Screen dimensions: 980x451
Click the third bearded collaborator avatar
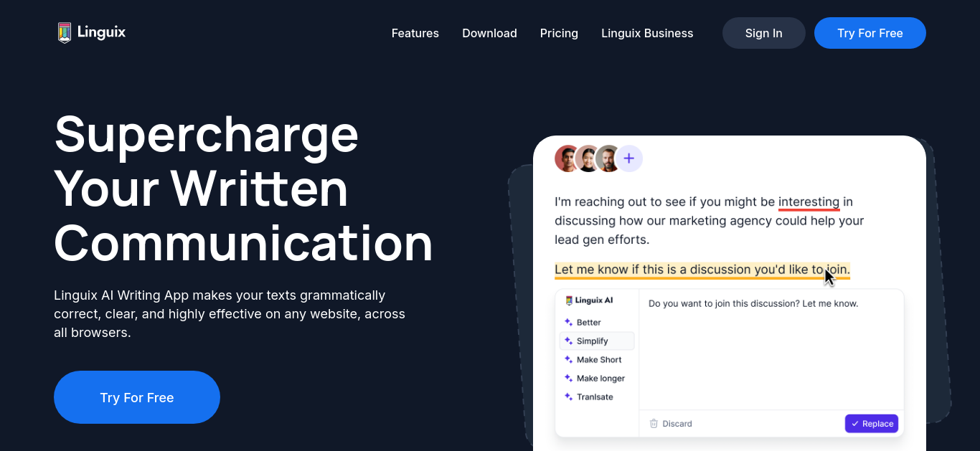(608, 158)
